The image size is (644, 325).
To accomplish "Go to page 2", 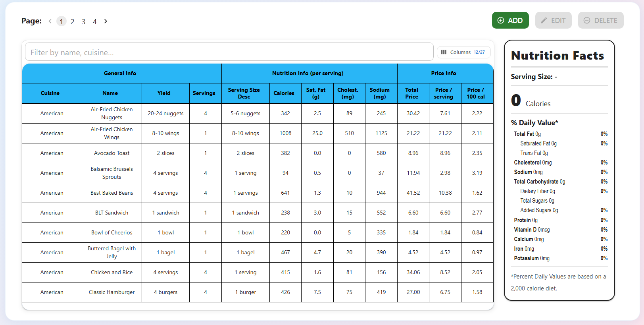I will 72,21.
